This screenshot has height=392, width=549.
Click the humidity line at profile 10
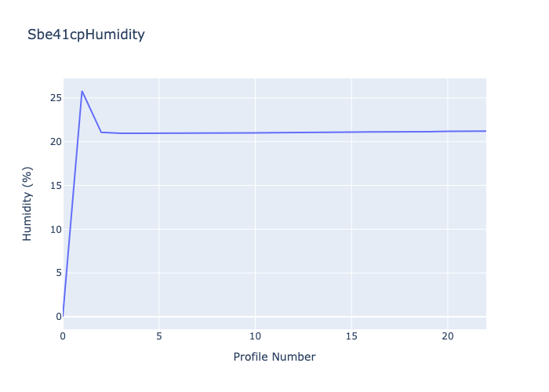255,132
